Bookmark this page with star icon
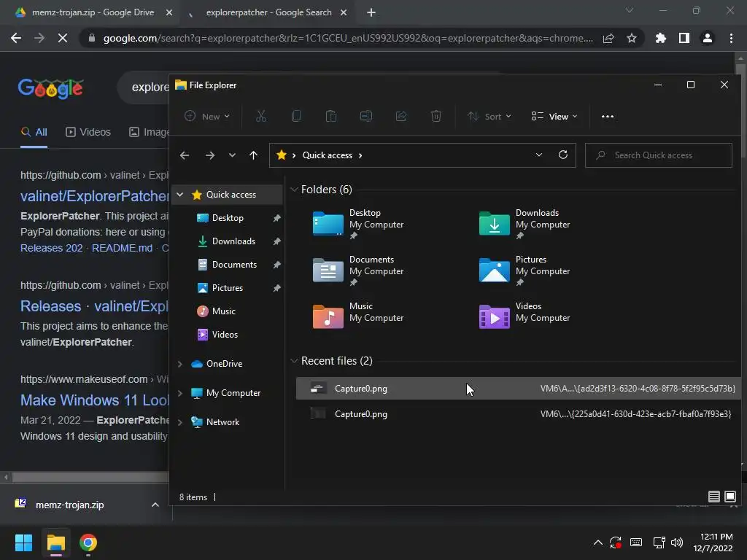The height and width of the screenshot is (560, 747). point(632,38)
